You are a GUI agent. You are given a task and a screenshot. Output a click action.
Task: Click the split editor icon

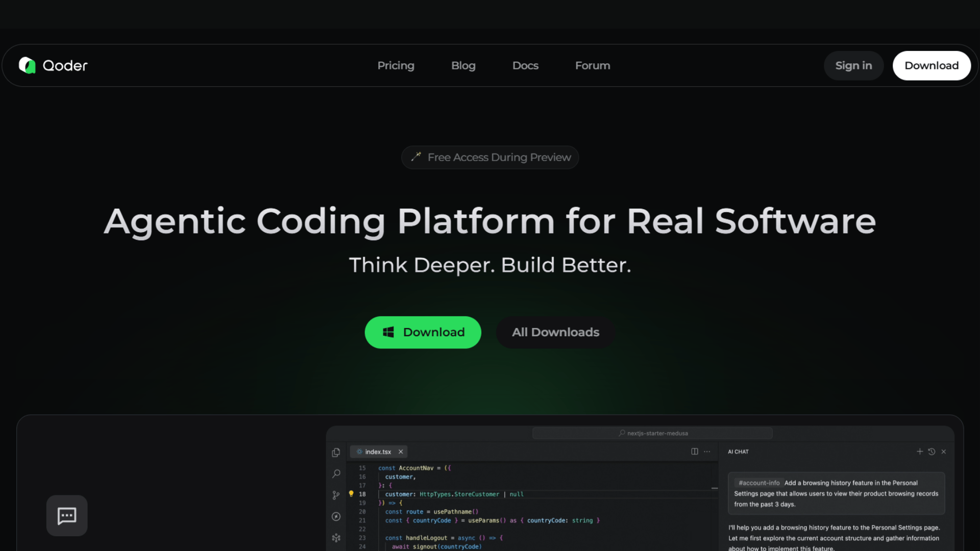click(x=695, y=452)
